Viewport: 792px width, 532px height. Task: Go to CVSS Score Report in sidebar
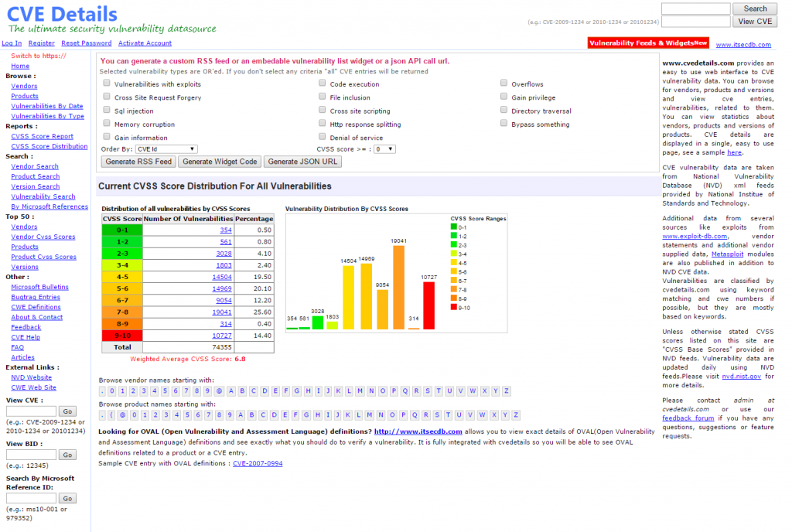pyautogui.click(x=42, y=136)
